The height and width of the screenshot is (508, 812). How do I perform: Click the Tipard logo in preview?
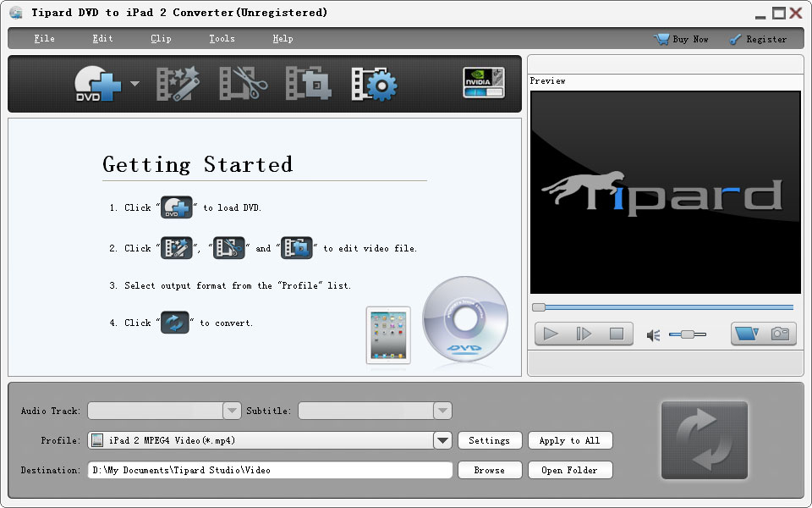tap(662, 194)
